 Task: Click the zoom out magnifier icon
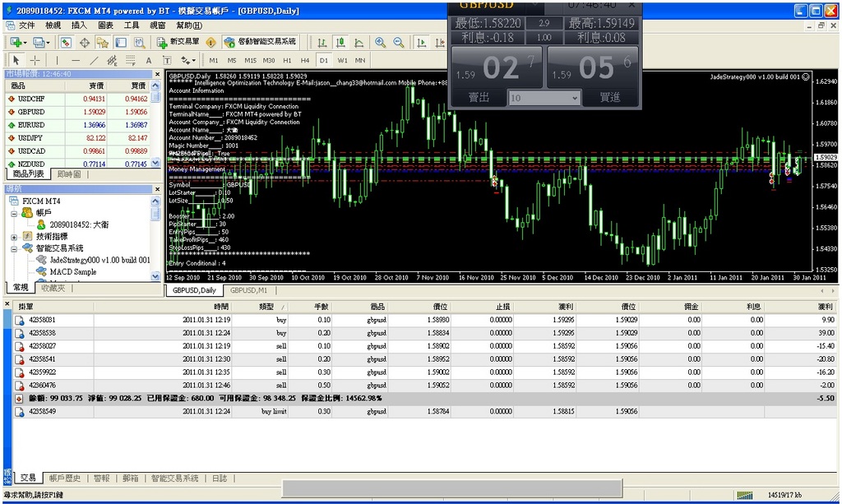point(399,43)
